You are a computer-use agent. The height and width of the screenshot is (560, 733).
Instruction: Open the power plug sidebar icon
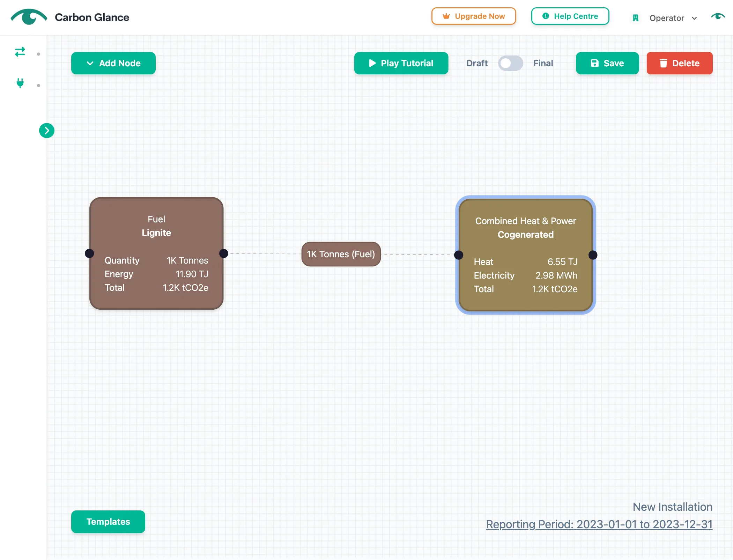tap(20, 83)
